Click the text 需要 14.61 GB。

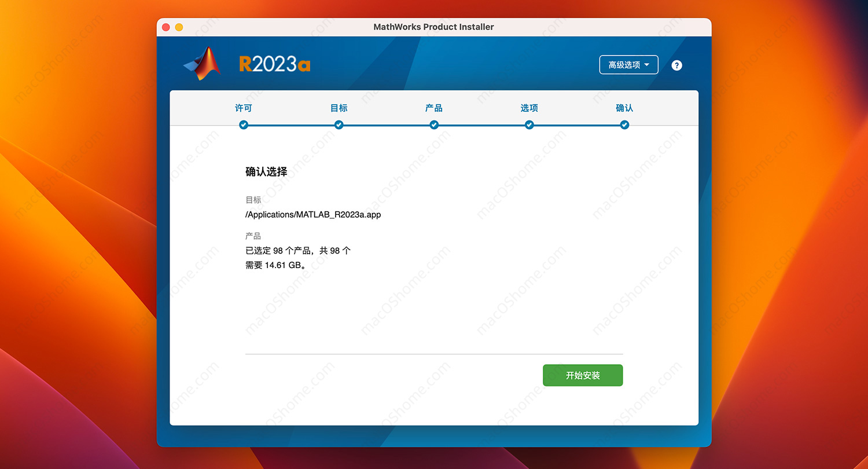(x=276, y=265)
